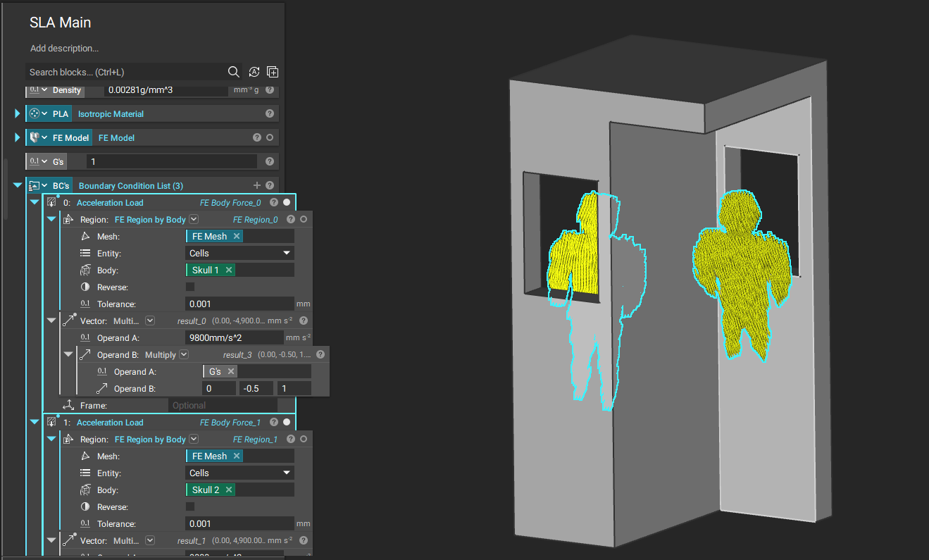
Task: Open the PLA block menu chevron
Action: (44, 113)
